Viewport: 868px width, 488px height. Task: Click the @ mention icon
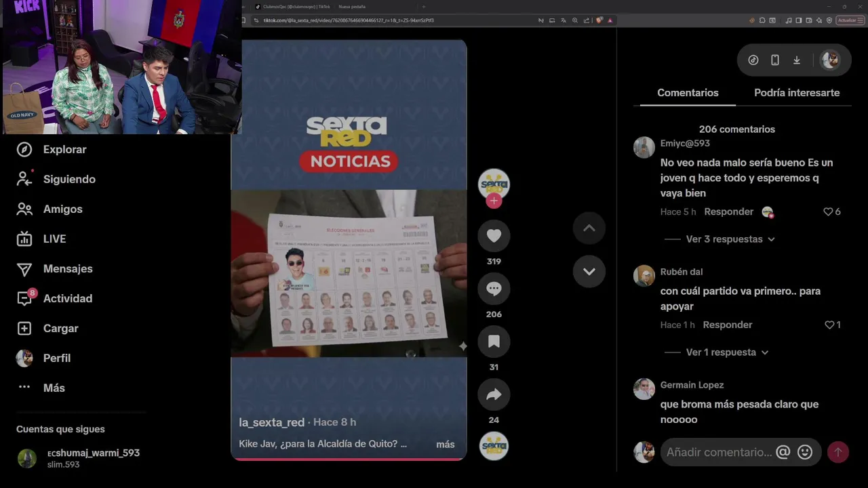(x=783, y=452)
